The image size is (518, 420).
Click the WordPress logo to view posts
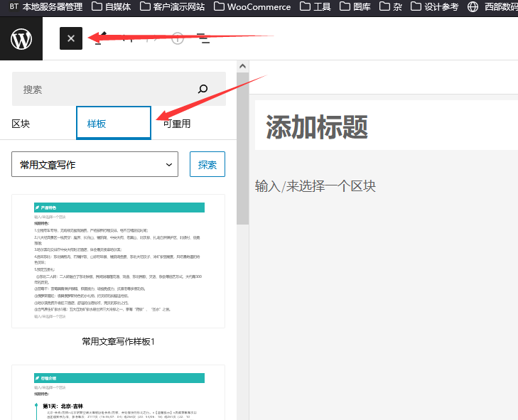[x=21, y=38]
